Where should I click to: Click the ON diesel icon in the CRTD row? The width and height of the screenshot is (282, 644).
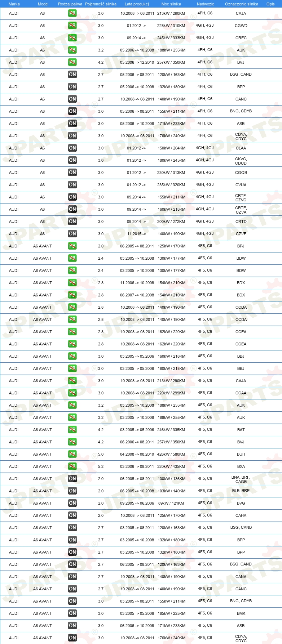point(72,222)
